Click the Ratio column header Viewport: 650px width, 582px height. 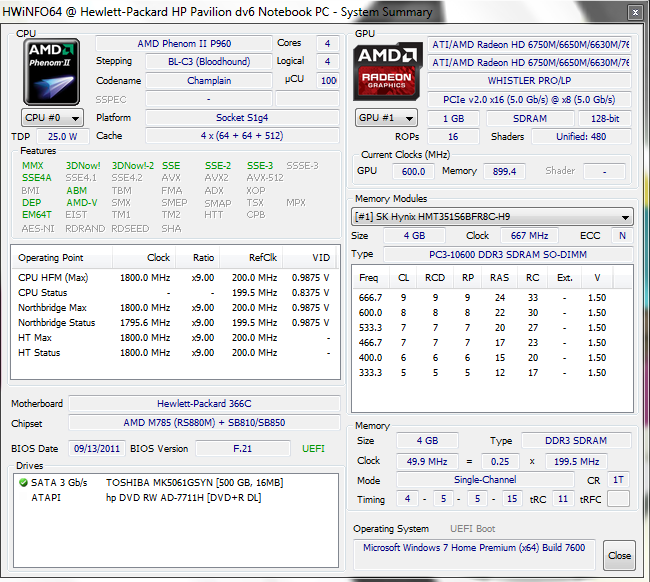[198, 258]
